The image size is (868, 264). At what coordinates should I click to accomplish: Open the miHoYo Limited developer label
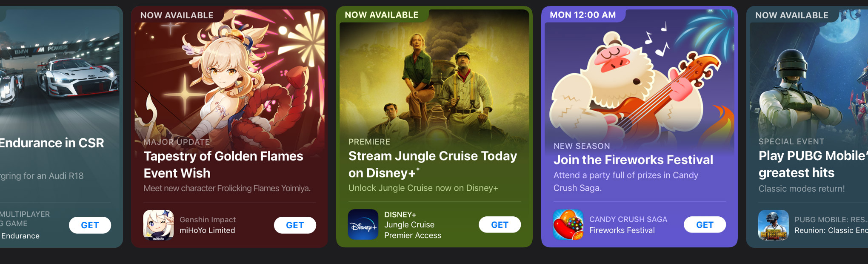pyautogui.click(x=207, y=230)
